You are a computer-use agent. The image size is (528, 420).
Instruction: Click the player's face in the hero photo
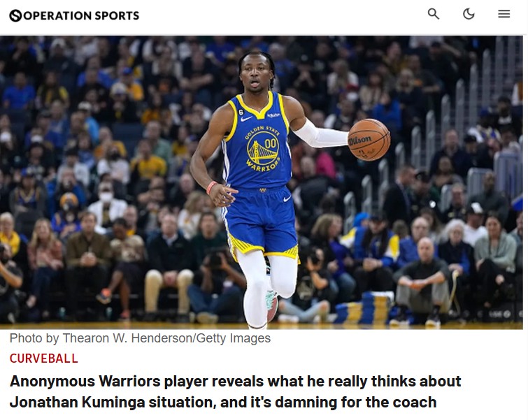pos(257,75)
